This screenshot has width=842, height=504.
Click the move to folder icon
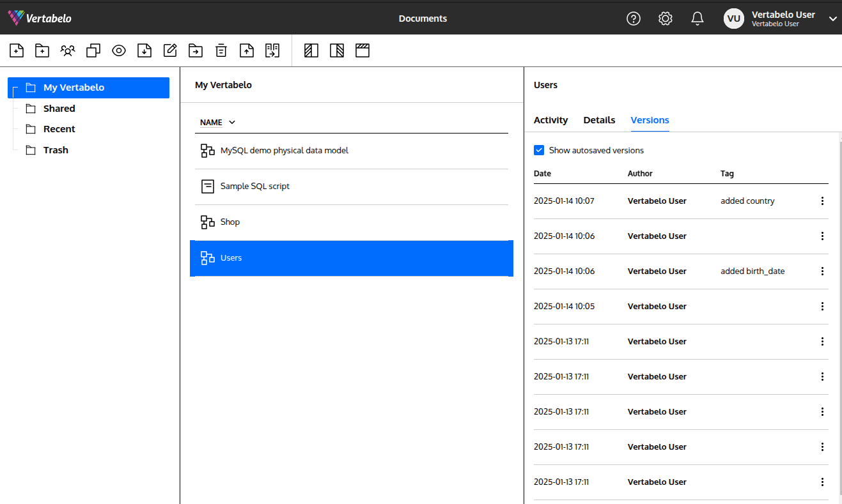point(196,50)
